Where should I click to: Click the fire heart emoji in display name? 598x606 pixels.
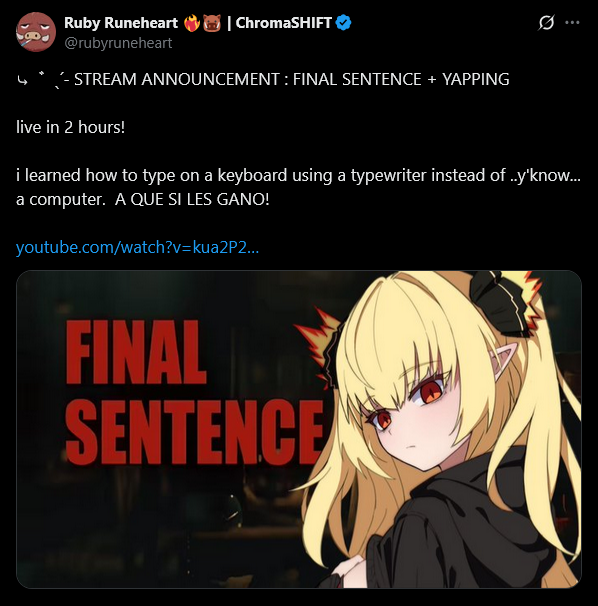192,23
